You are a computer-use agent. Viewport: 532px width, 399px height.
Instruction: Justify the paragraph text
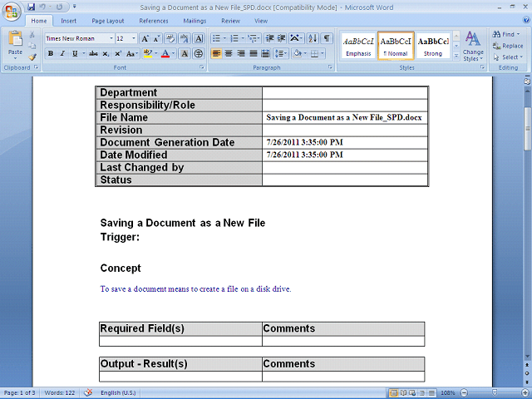254,53
